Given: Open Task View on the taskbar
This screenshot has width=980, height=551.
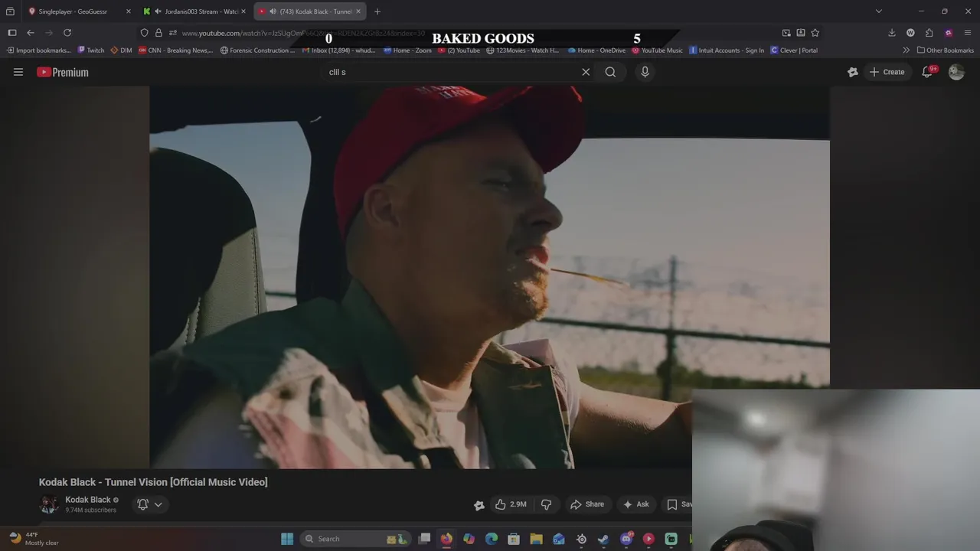Looking at the screenshot, I should pos(424,539).
